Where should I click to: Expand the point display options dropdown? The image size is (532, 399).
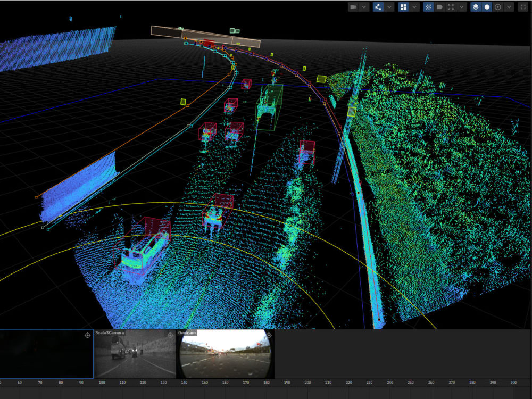(461, 7)
